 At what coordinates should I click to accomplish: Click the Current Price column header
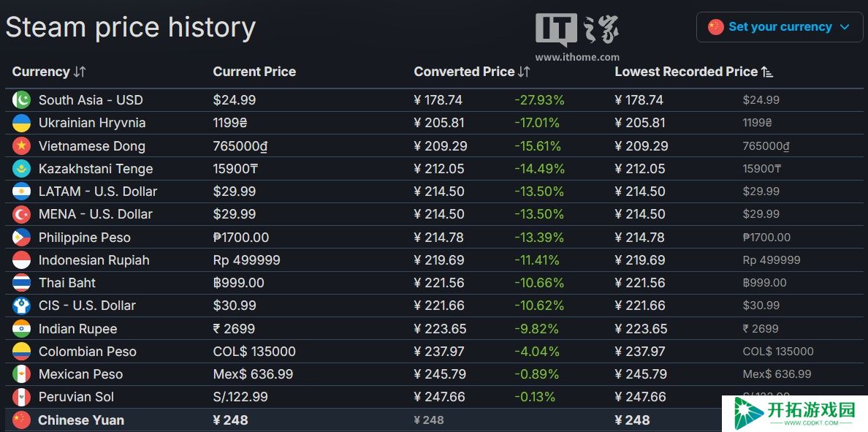point(254,72)
